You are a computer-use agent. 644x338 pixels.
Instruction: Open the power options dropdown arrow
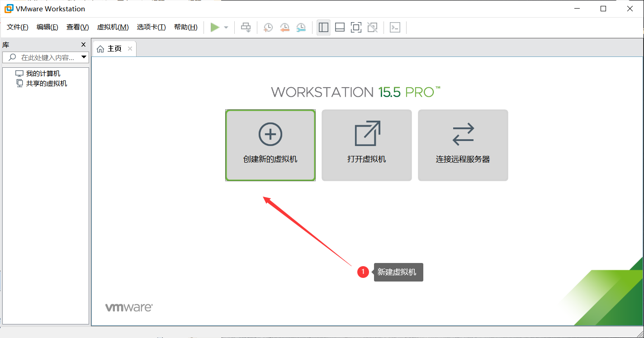(x=226, y=28)
